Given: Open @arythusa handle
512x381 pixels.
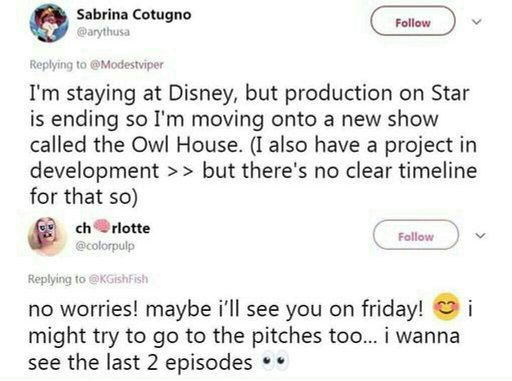Looking at the screenshot, I should click(103, 33).
